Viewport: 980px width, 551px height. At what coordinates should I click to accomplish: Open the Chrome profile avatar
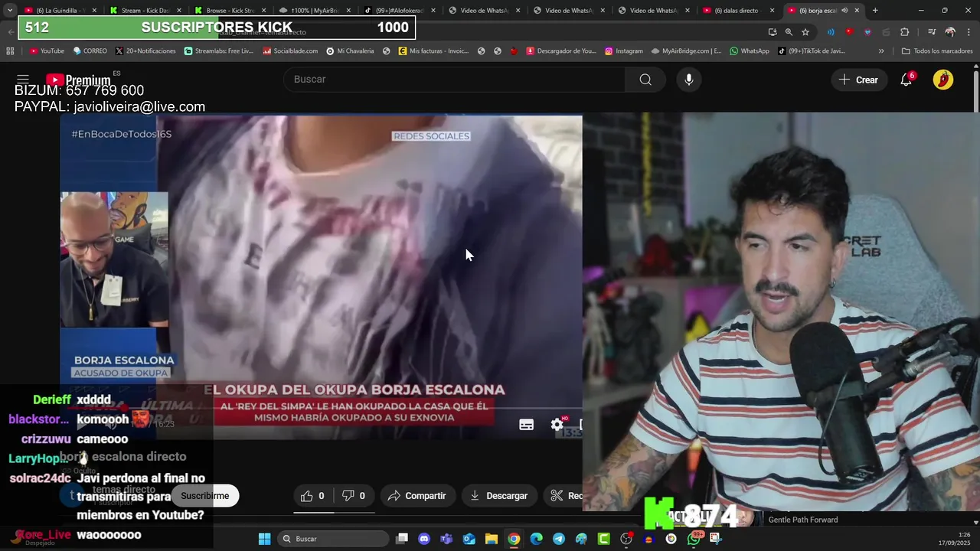(950, 32)
